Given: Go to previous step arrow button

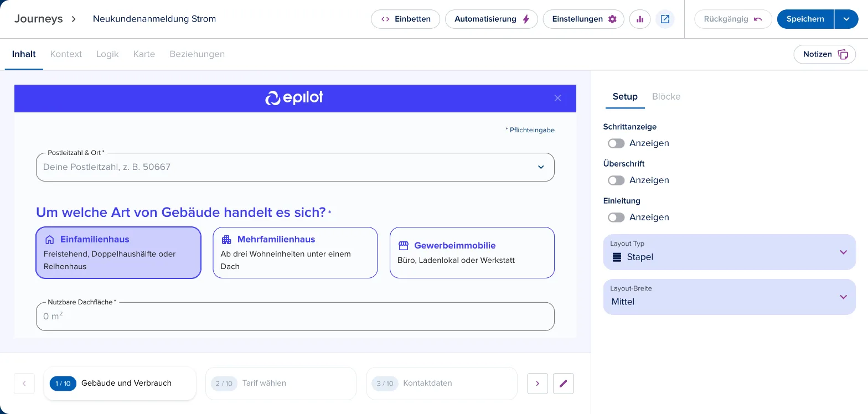Looking at the screenshot, I should (x=24, y=383).
